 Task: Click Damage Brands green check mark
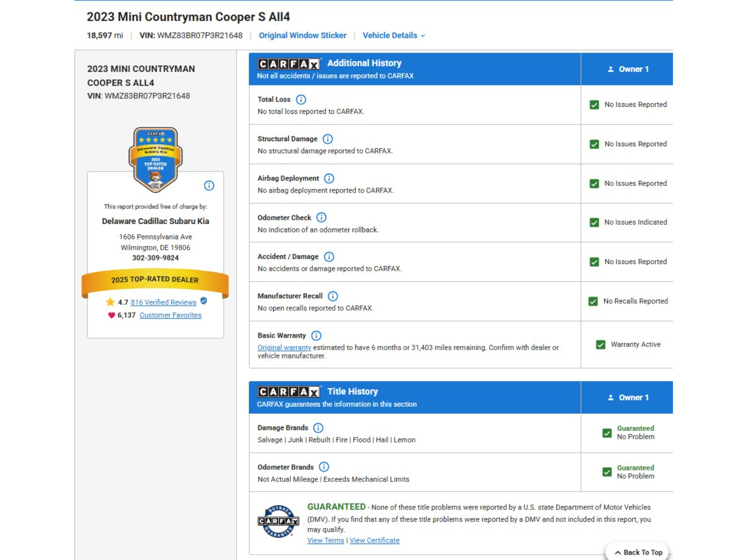(x=607, y=433)
